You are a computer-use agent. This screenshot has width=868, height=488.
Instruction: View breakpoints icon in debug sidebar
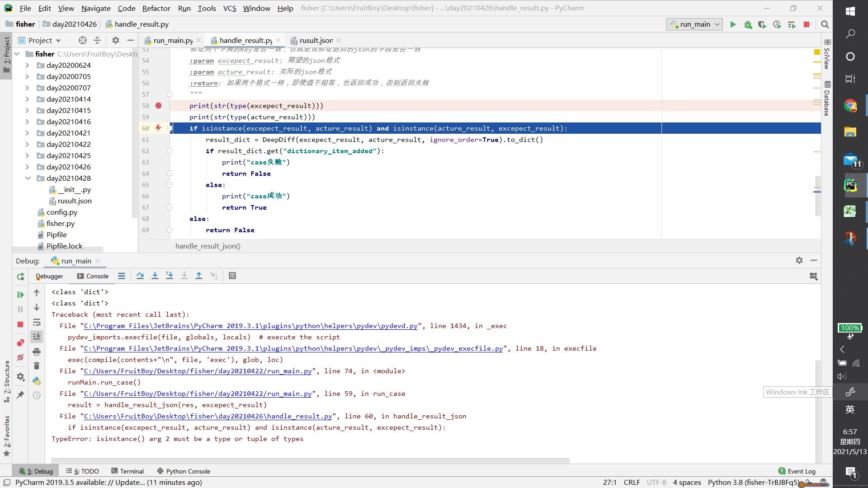(20, 343)
